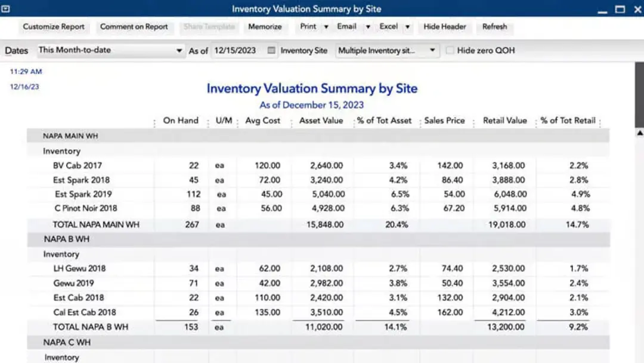Click the Print button

pos(308,27)
